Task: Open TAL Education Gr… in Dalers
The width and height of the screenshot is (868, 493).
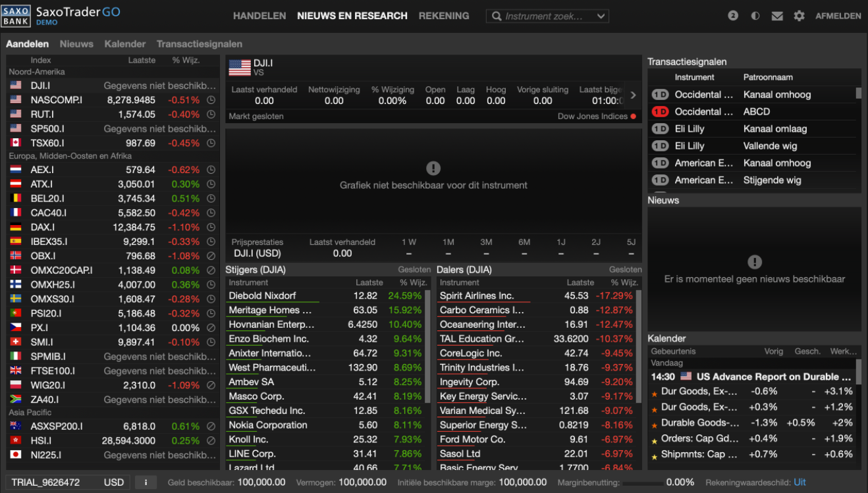Action: point(536,339)
